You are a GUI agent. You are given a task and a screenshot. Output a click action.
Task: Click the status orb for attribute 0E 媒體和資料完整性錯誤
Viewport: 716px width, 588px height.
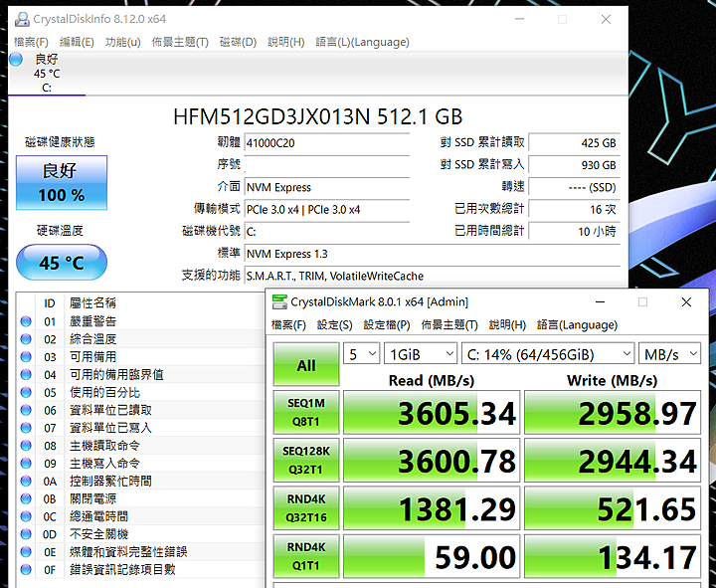point(26,552)
